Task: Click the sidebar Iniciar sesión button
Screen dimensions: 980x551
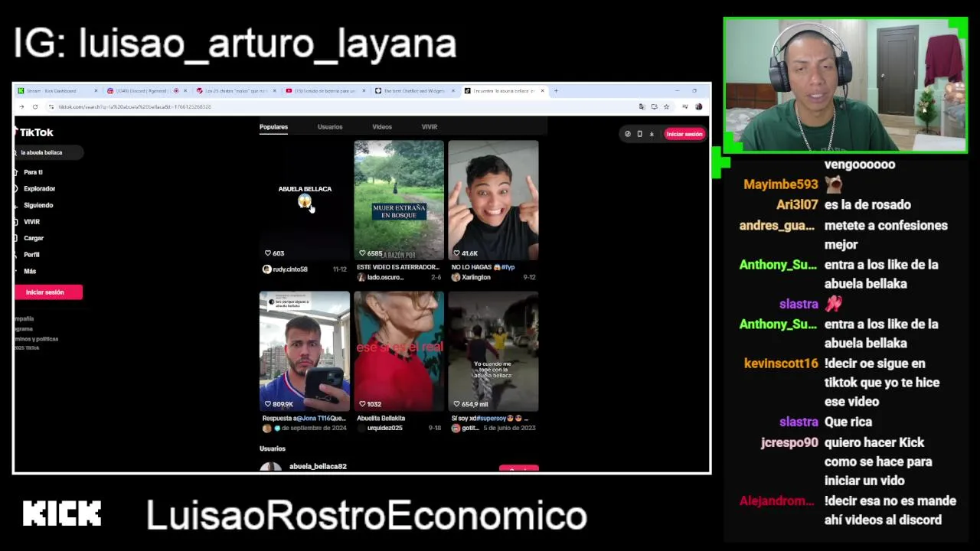Action: (47, 292)
